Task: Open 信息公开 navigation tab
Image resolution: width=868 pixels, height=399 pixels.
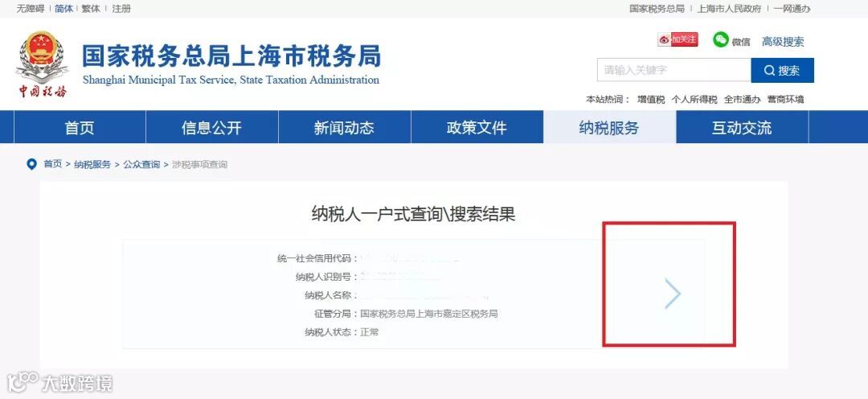Action: click(x=212, y=127)
